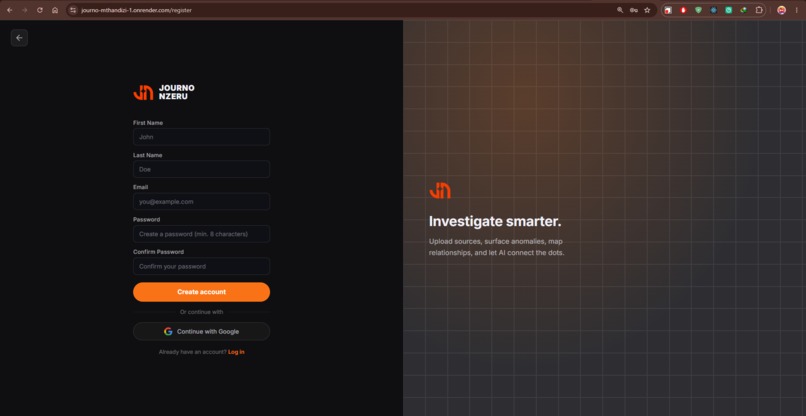Open the Chrome profile avatar
This screenshot has height=416, width=806.
tap(781, 10)
